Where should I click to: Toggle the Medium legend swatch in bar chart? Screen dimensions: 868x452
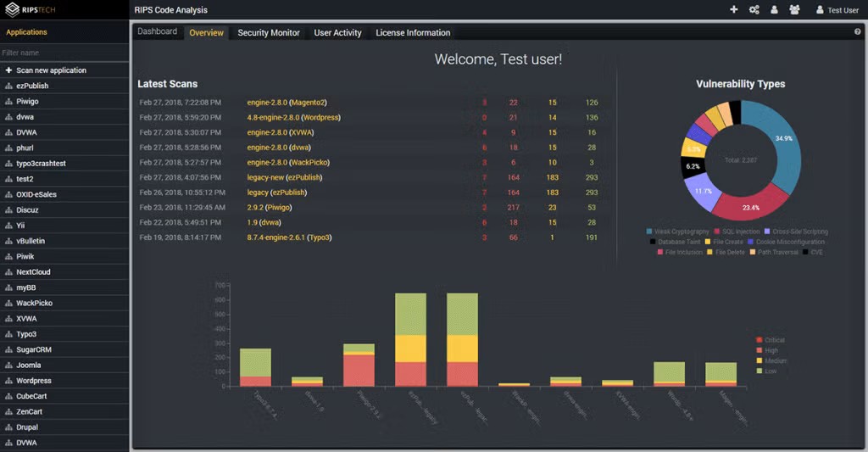(759, 360)
